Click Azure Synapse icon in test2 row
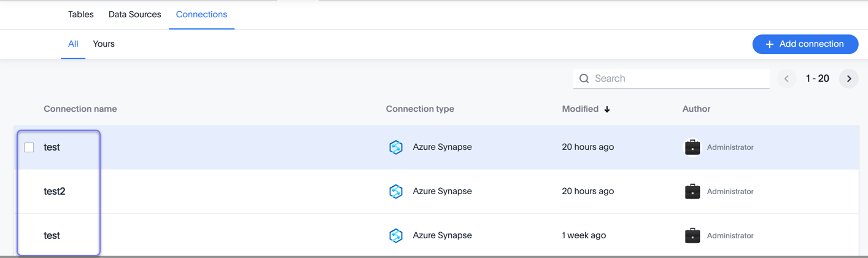Screen dimensions: 868x258 coord(396,192)
